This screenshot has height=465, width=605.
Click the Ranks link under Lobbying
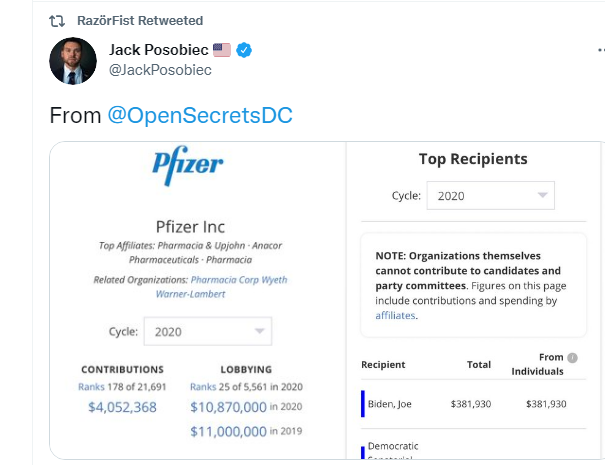point(203,387)
